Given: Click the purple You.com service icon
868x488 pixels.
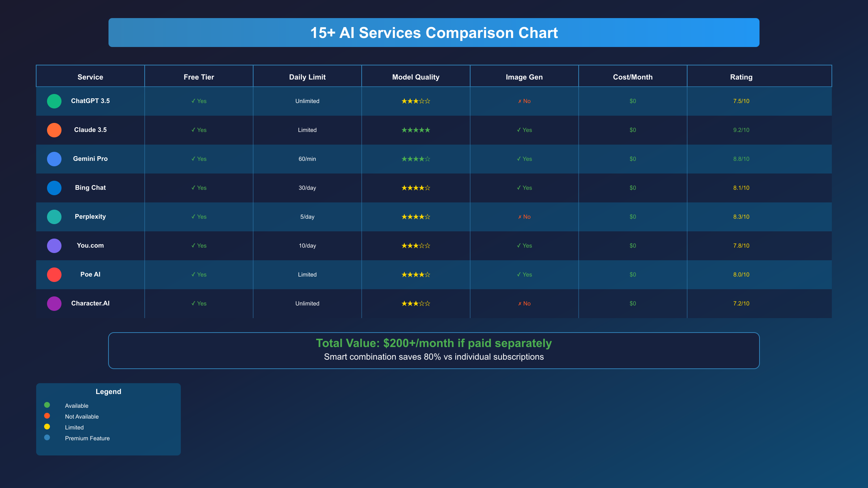Looking at the screenshot, I should point(54,246).
